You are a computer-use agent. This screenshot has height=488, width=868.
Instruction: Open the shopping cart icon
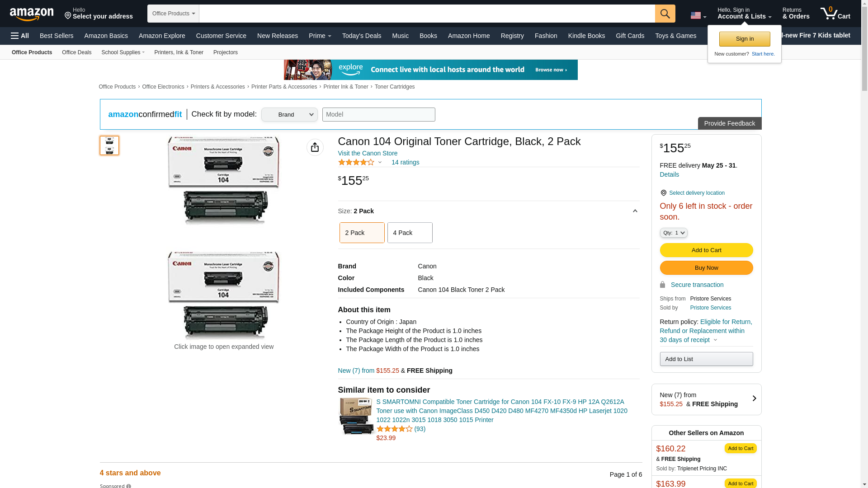tap(835, 14)
